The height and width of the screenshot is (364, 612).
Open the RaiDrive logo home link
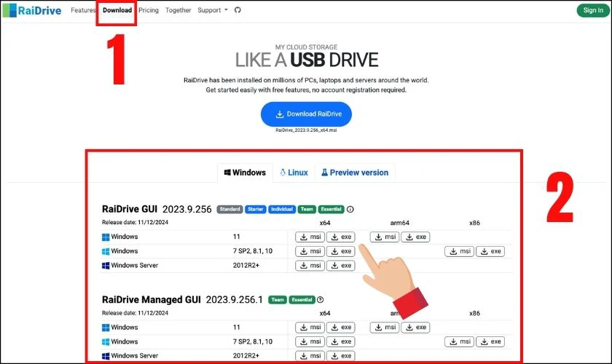click(32, 10)
